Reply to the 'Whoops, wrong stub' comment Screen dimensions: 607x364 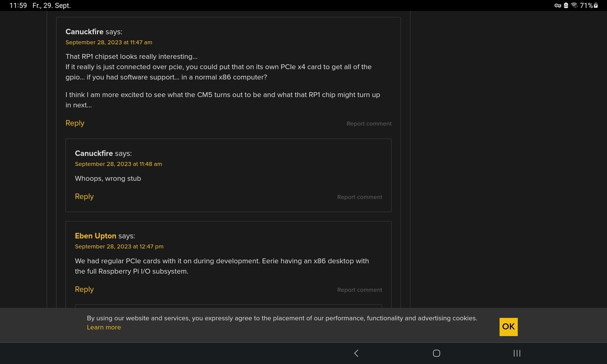click(x=84, y=196)
